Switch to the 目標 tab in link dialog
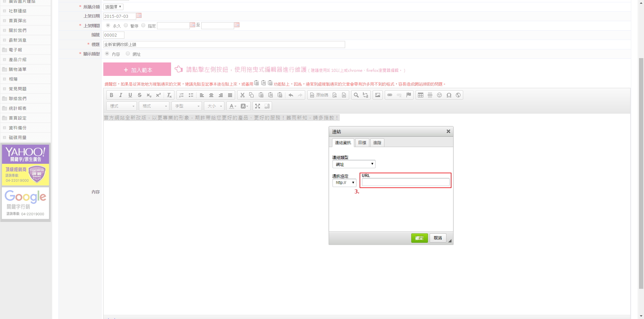This screenshot has height=319, width=644. [362, 143]
